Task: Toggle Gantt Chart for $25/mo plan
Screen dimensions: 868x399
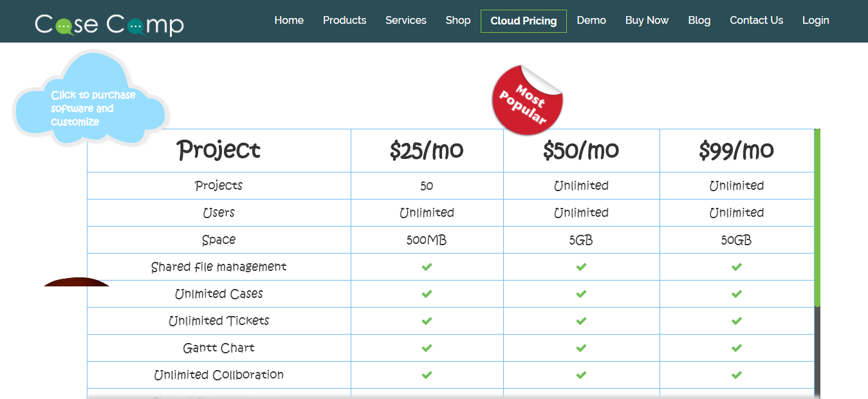Action: click(x=427, y=348)
